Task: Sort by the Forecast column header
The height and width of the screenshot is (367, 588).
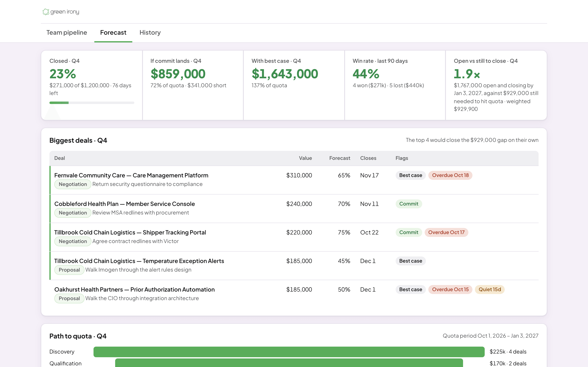Action: tap(340, 158)
